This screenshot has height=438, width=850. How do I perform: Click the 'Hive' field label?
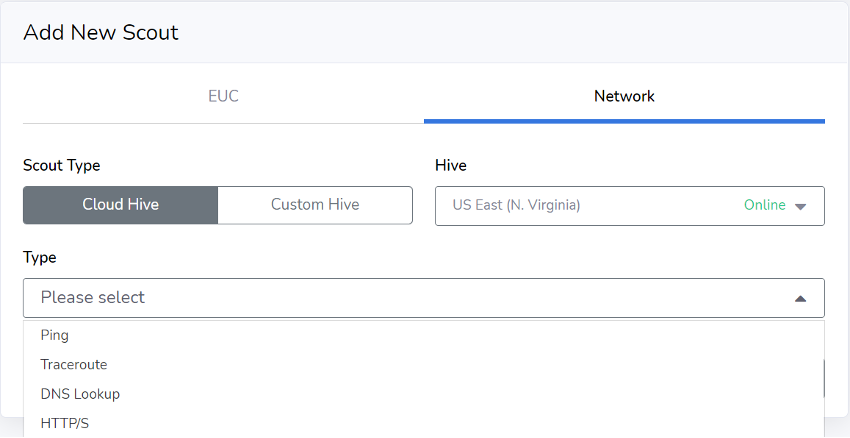pyautogui.click(x=451, y=165)
